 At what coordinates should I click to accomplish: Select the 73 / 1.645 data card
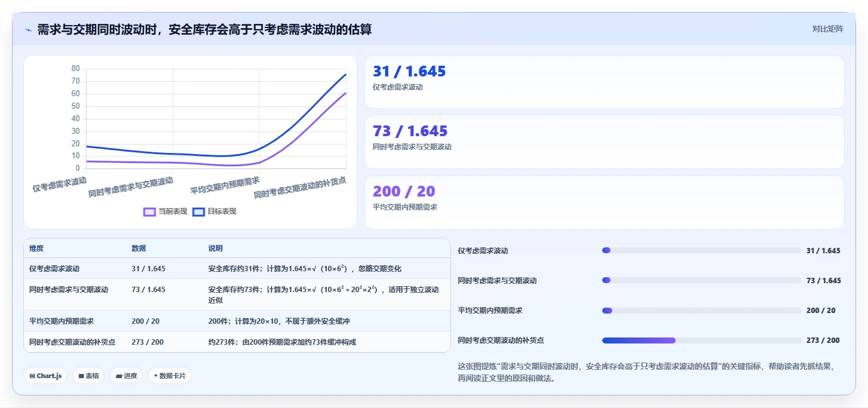(604, 142)
